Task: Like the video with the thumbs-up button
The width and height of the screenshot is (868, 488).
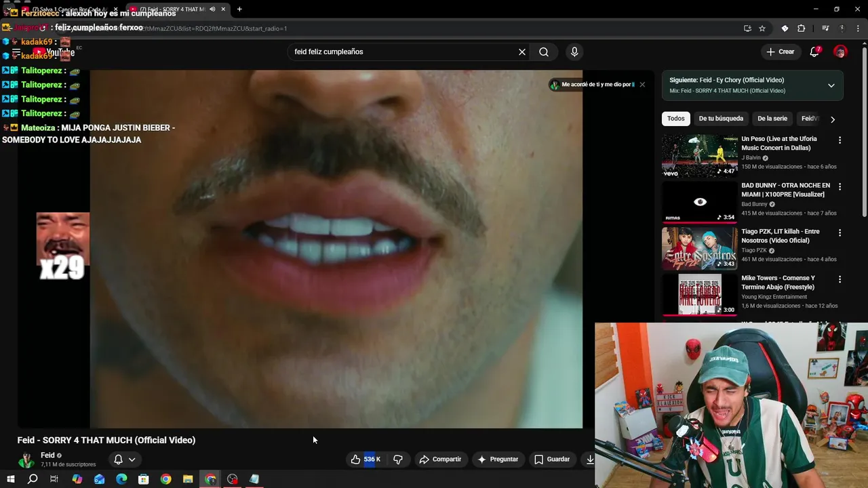Action: point(365,460)
